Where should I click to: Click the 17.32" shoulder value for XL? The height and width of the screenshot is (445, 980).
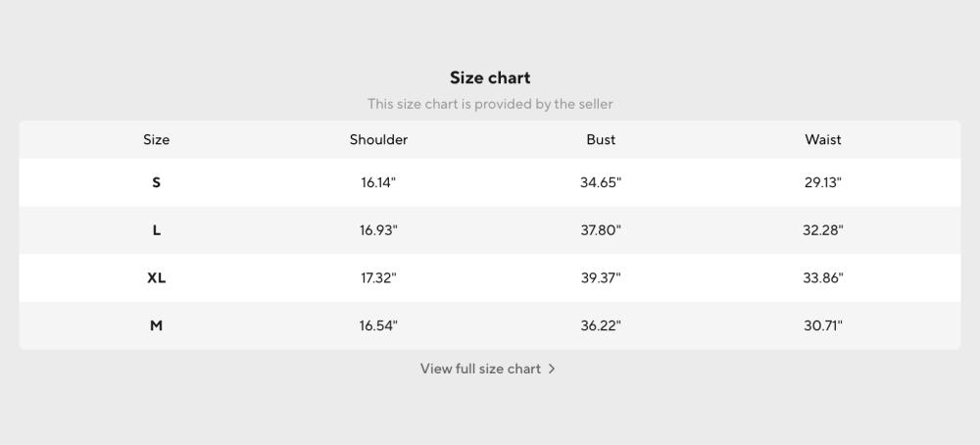[x=378, y=278]
